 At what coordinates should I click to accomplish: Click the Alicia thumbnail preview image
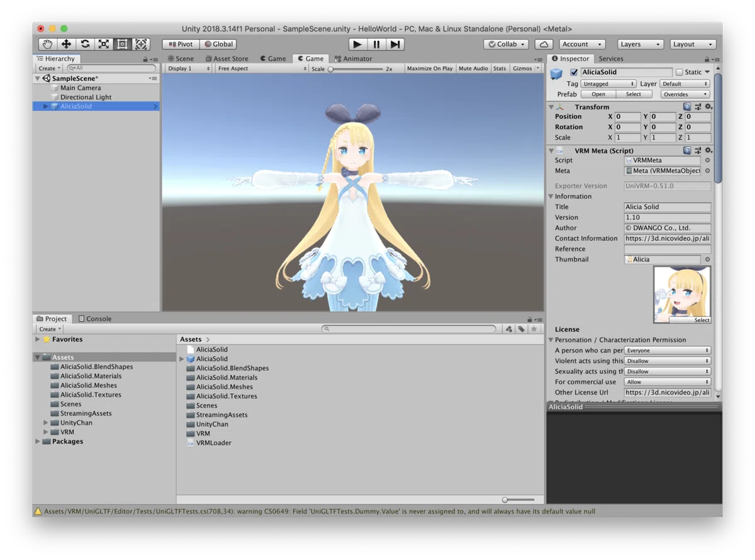[x=682, y=294]
